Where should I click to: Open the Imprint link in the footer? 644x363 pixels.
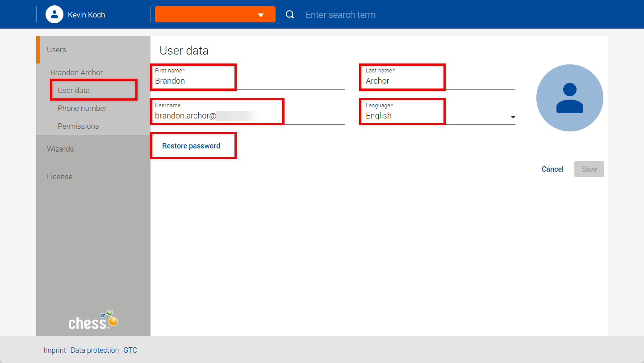coord(54,350)
